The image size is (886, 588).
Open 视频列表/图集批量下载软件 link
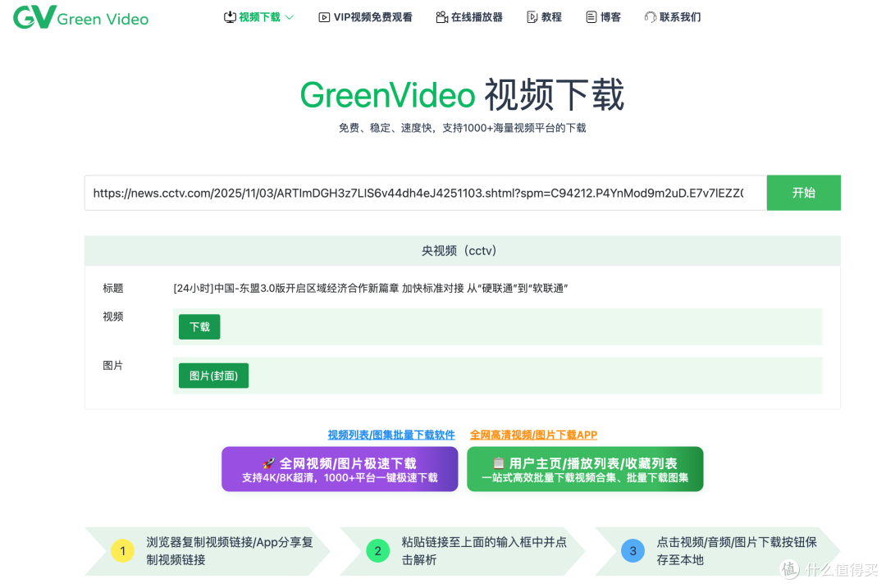coord(391,435)
